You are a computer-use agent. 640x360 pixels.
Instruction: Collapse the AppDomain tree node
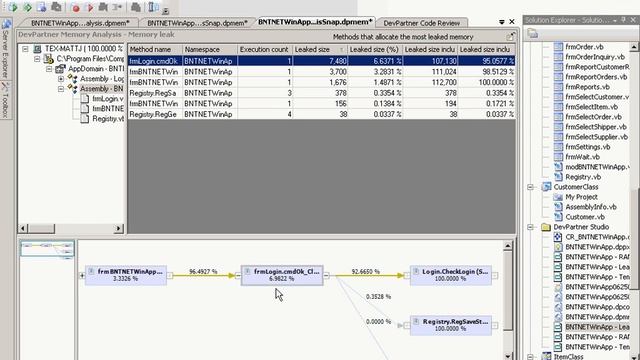point(49,69)
